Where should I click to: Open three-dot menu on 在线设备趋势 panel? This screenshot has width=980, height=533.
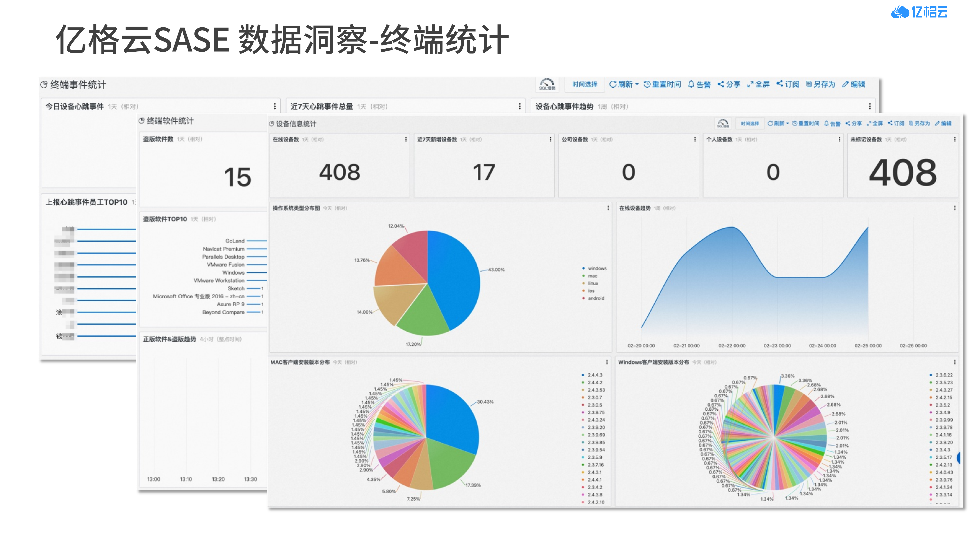tap(955, 208)
